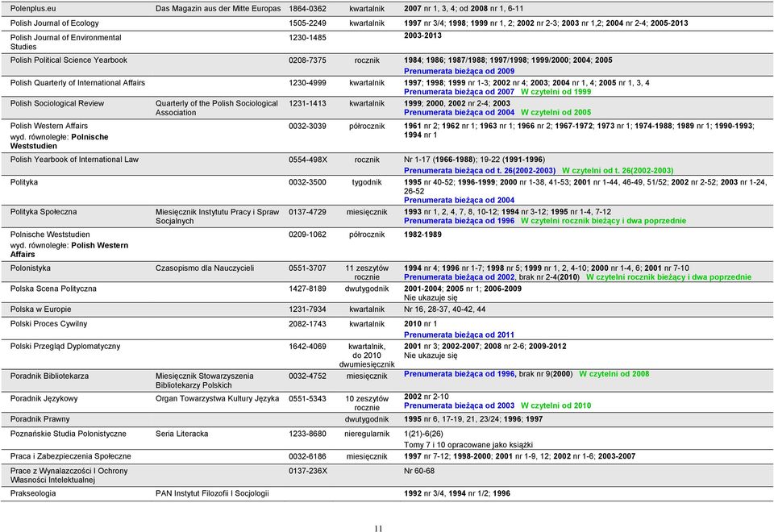The width and height of the screenshot is (774, 532).
Task: Select the title Polityka Społeczna
Action: point(44,212)
